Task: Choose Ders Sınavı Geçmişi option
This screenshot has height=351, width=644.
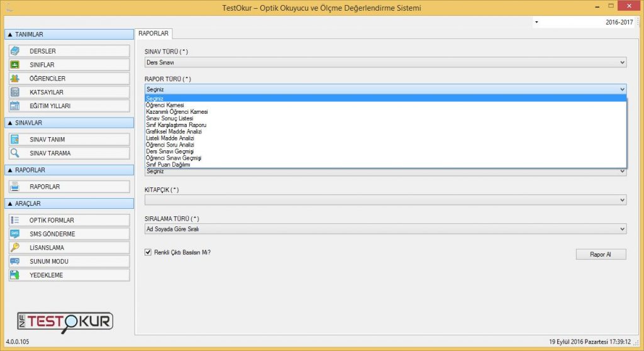Action: click(386, 151)
